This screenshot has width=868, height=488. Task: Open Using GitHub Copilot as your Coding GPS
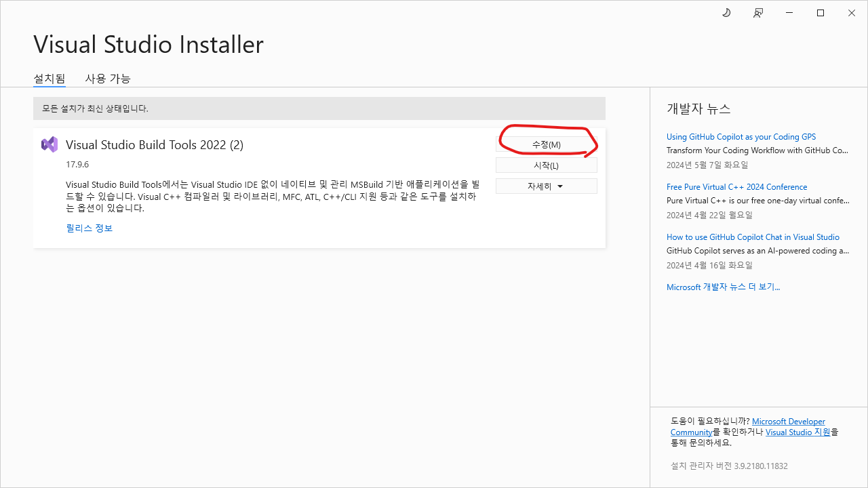(741, 137)
